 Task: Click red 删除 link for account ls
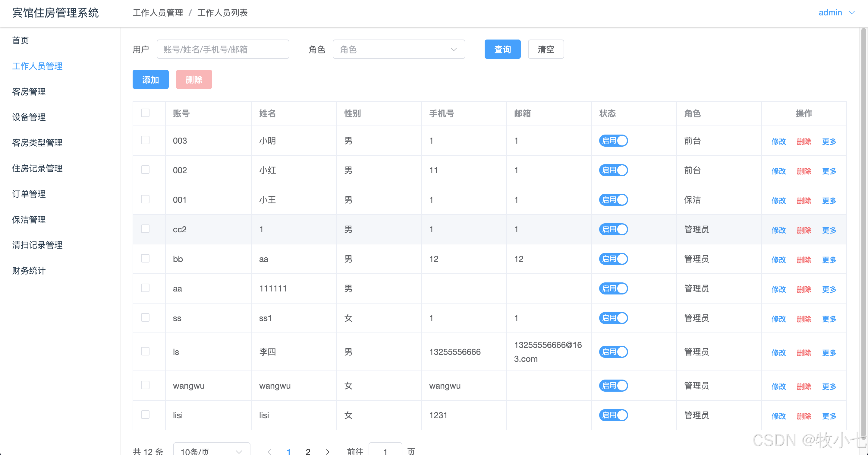pos(804,352)
